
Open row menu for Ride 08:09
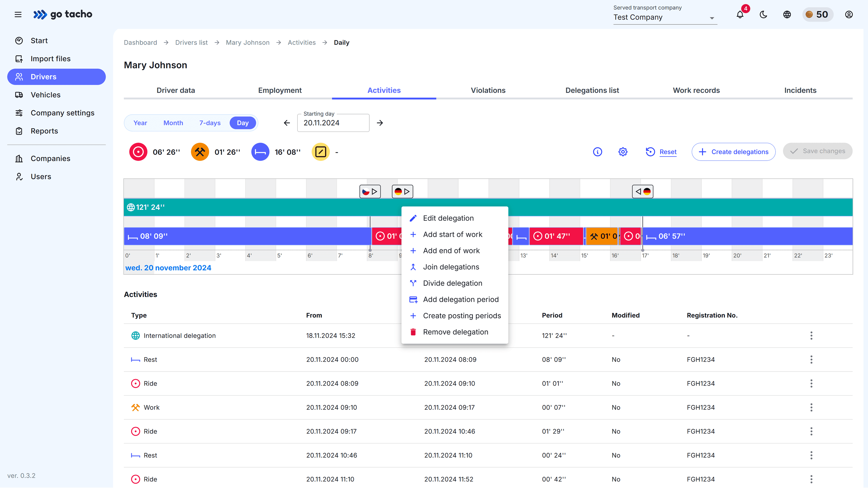pos(811,384)
